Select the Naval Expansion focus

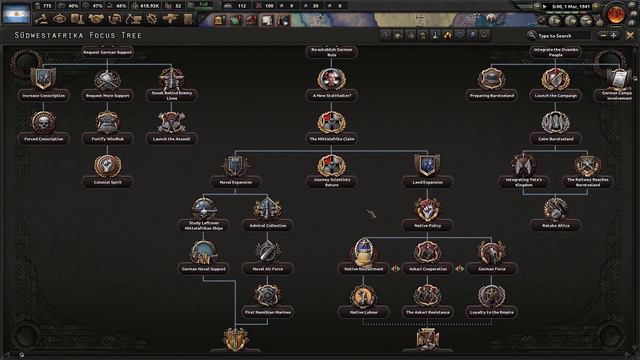(x=236, y=171)
